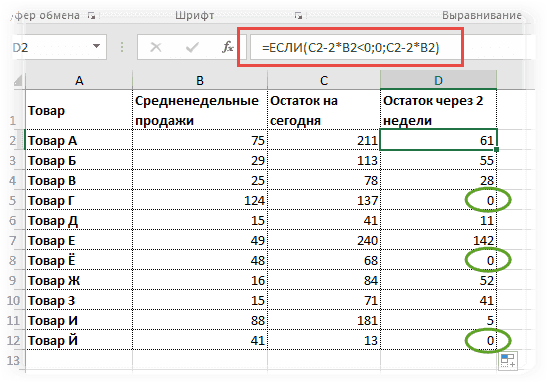The width and height of the screenshot is (548, 383).
Task: Open the Auto Fill Options icon
Action: pos(508,361)
